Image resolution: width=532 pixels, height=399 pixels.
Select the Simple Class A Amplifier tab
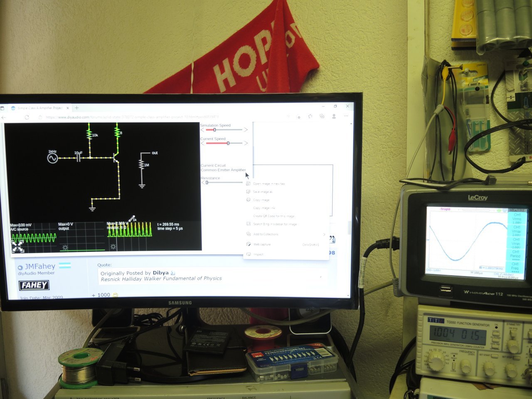pyautogui.click(x=39, y=108)
